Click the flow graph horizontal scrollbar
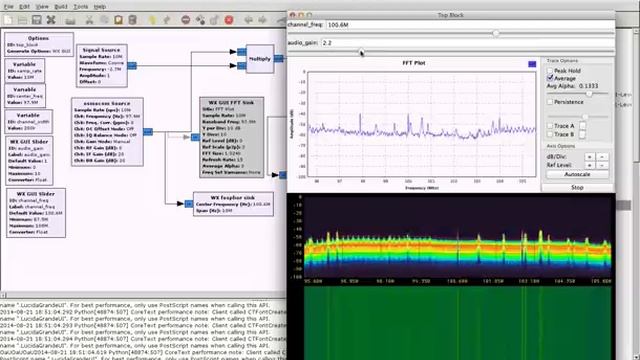Image resolution: width=640 pixels, height=360 pixels. click(x=143, y=295)
